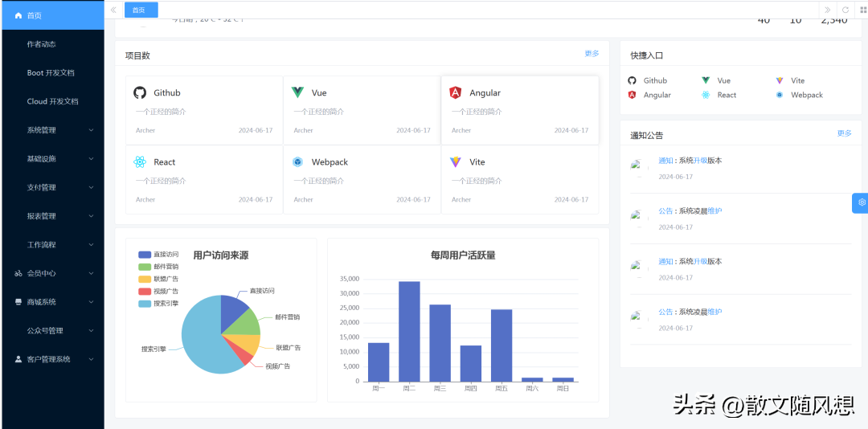
Task: Click the React atom icon in project card
Action: [x=140, y=161]
